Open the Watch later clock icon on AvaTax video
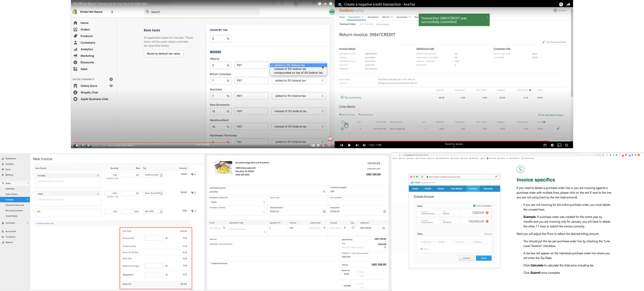This screenshot has width=644, height=291. [x=561, y=4]
